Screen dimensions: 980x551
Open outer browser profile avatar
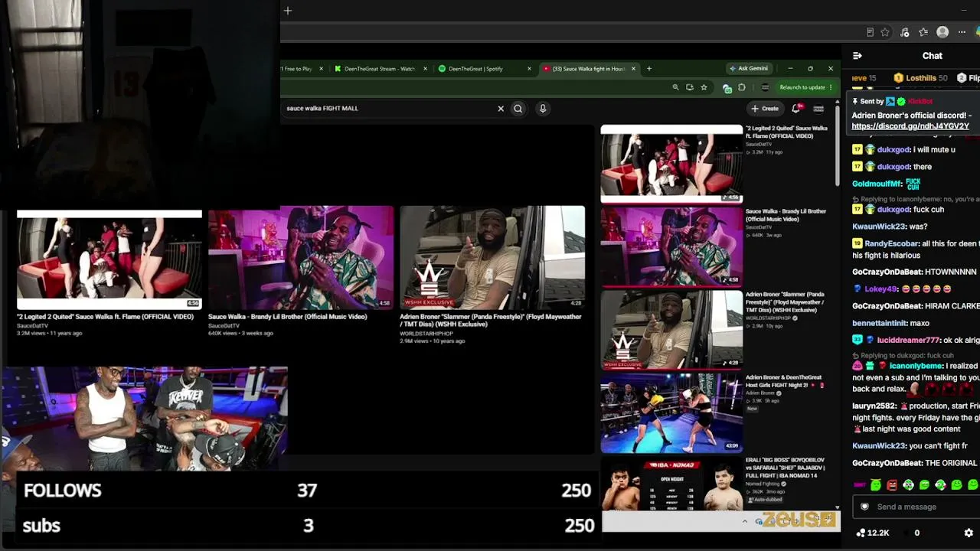[x=942, y=32]
